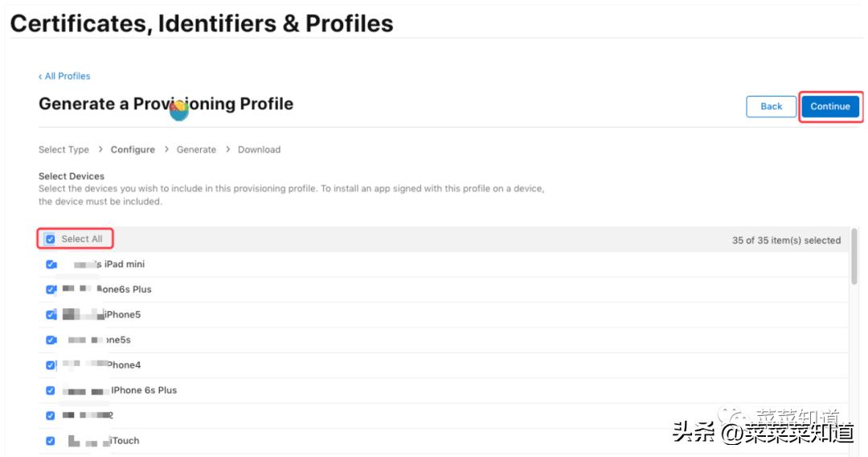The width and height of the screenshot is (868, 457).
Task: Uncheck the iPhone5 device checkbox
Action: pos(51,315)
